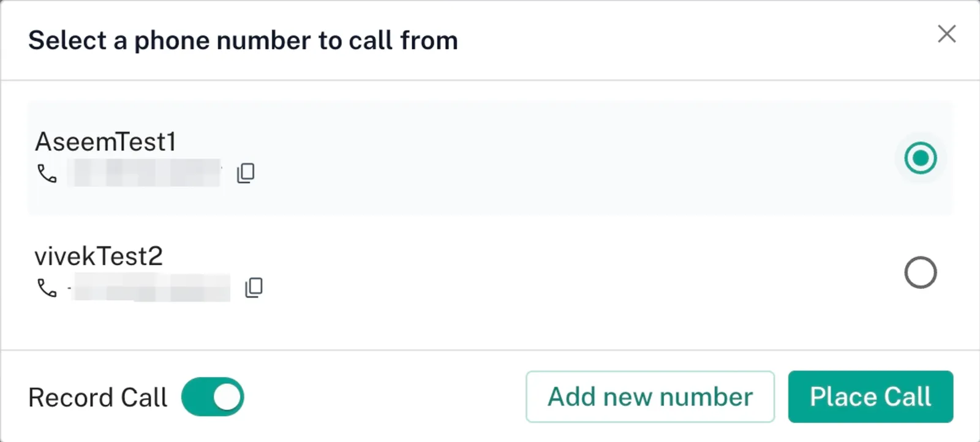Click the phone icon under AseemTest1
The width and height of the screenshot is (980, 442).
click(x=47, y=174)
